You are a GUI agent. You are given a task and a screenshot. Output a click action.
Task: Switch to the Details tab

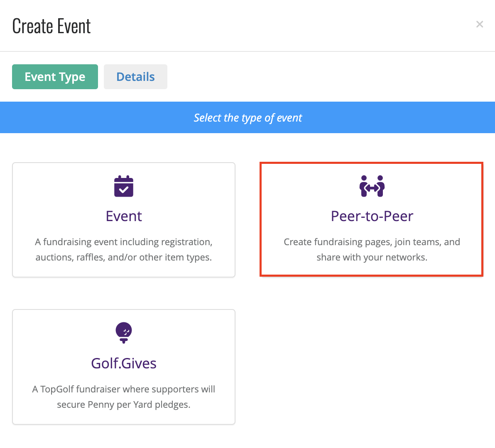pos(135,77)
